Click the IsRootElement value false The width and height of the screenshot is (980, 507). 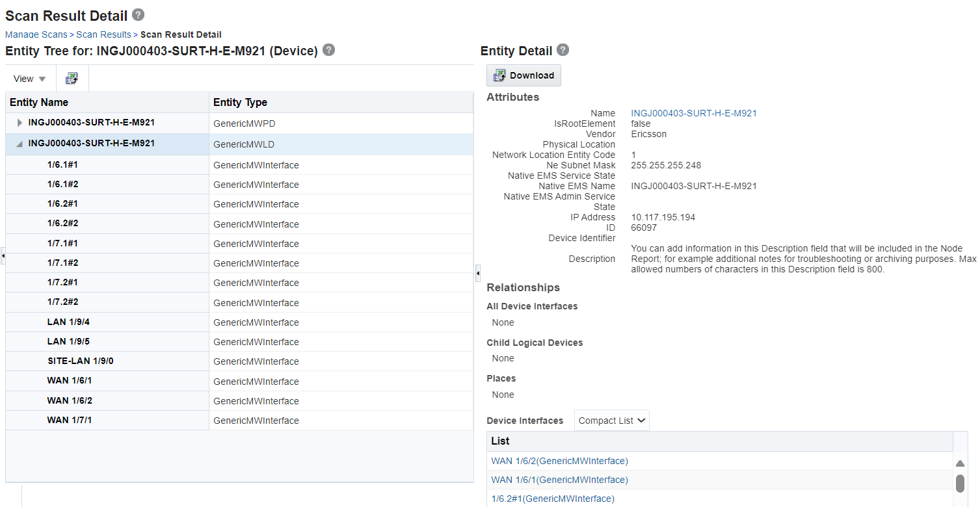coord(641,123)
